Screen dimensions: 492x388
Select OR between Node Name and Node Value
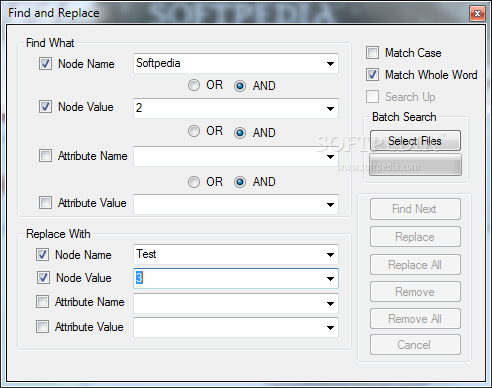coord(194,85)
